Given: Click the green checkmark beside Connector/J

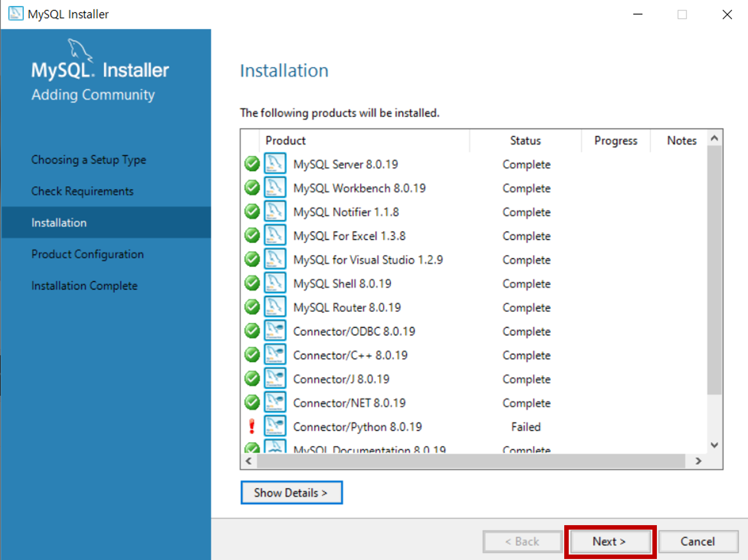Looking at the screenshot, I should point(252,379).
